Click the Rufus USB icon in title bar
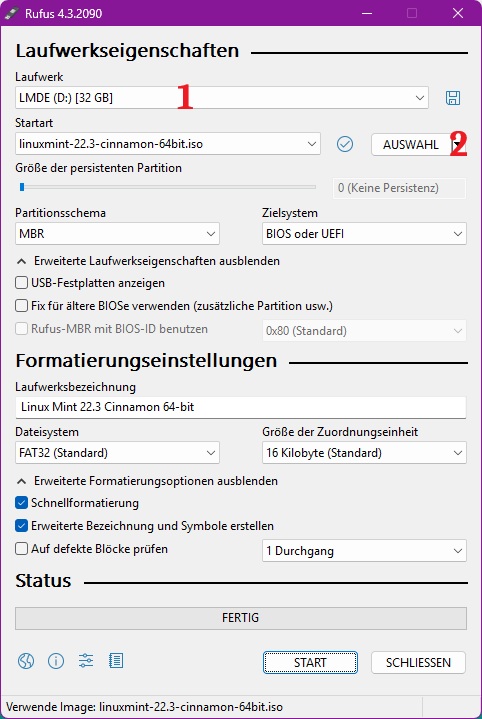 (11, 13)
